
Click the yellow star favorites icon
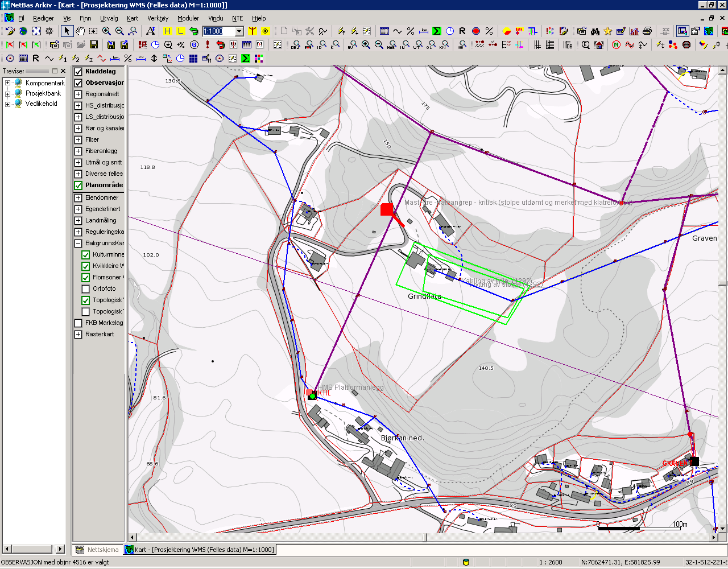(x=608, y=31)
